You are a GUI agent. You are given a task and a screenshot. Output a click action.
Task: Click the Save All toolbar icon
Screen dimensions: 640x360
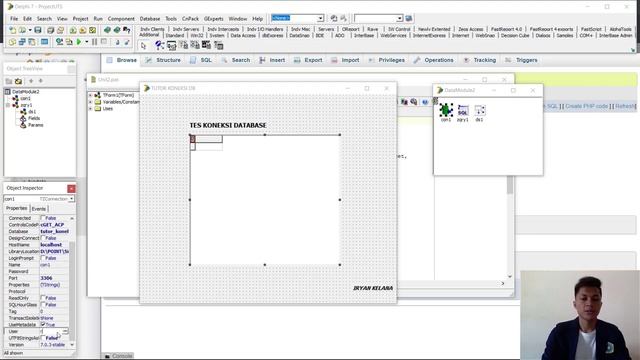point(50,30)
